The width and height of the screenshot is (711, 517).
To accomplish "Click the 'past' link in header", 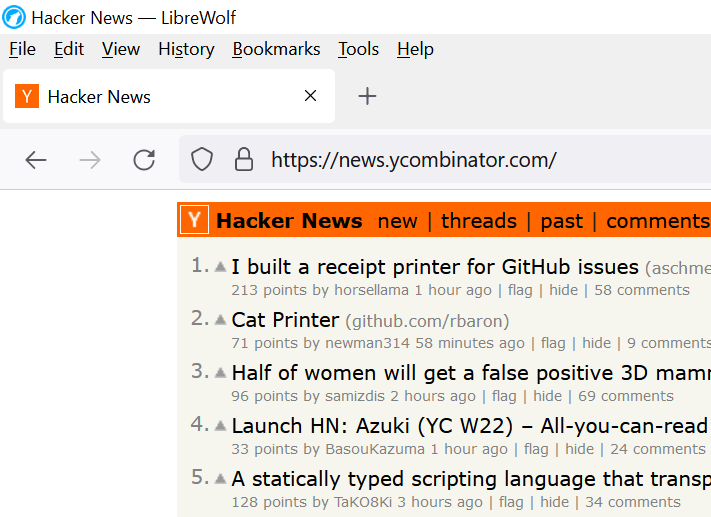I will click(561, 221).
